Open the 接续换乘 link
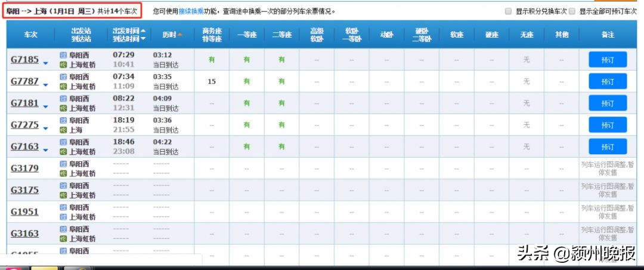This screenshot has height=270, width=644. click(x=191, y=11)
